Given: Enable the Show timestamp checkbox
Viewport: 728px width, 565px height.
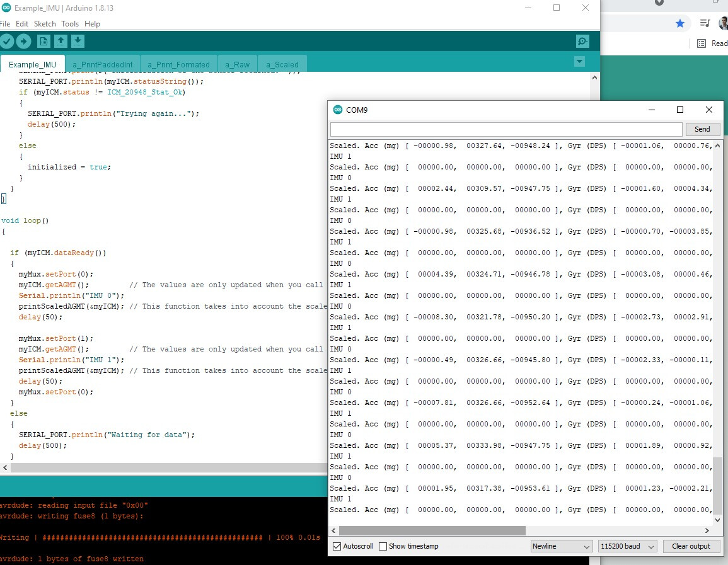Looking at the screenshot, I should pos(383,546).
